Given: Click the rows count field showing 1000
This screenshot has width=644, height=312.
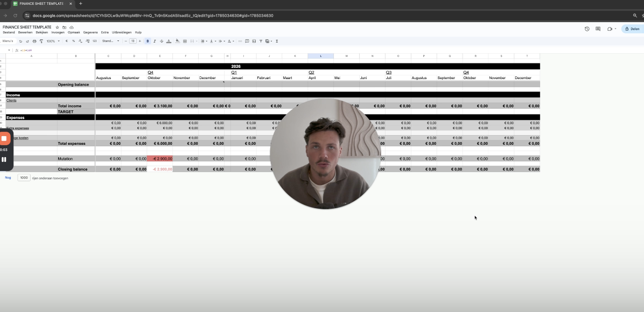Looking at the screenshot, I should pos(24,178).
